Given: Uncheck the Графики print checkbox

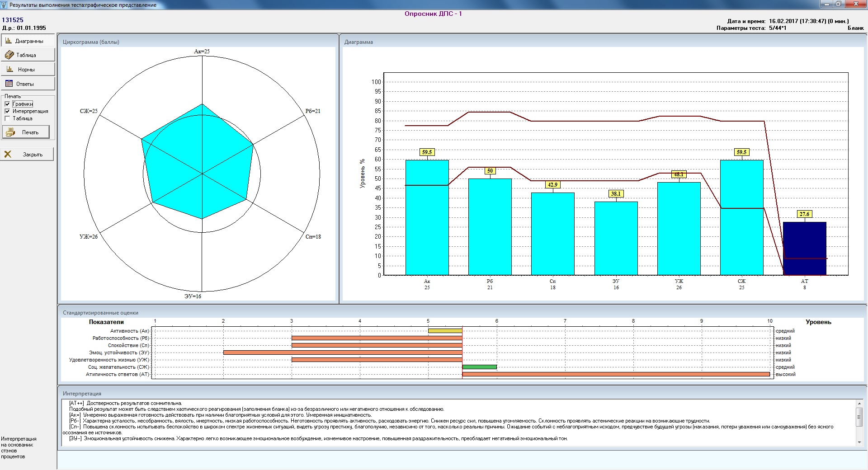Looking at the screenshot, I should [x=7, y=104].
